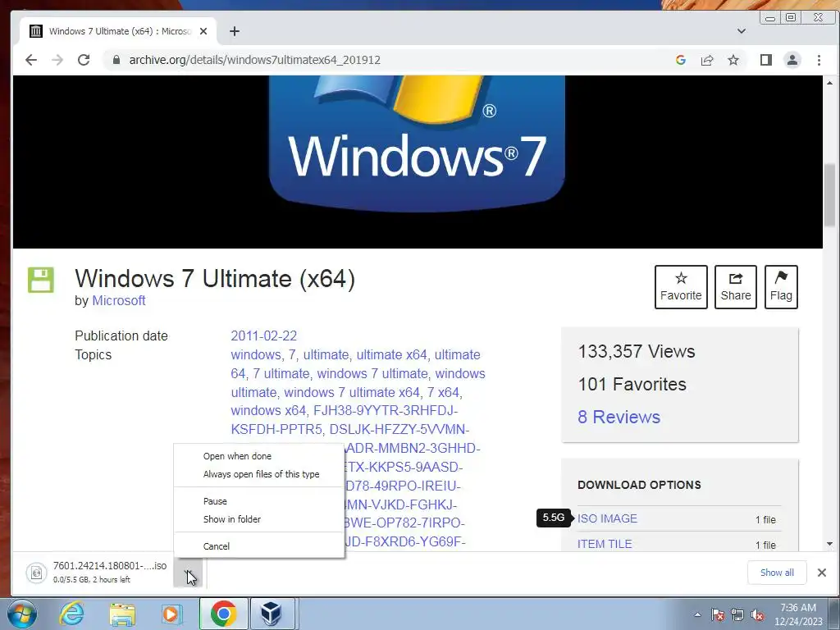Click the green floppy software icon

pos(41,280)
